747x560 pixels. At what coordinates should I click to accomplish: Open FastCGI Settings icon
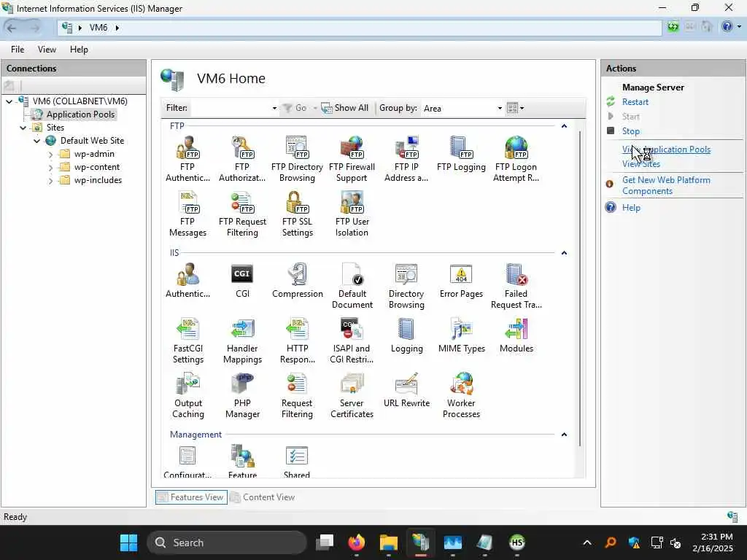187,341
